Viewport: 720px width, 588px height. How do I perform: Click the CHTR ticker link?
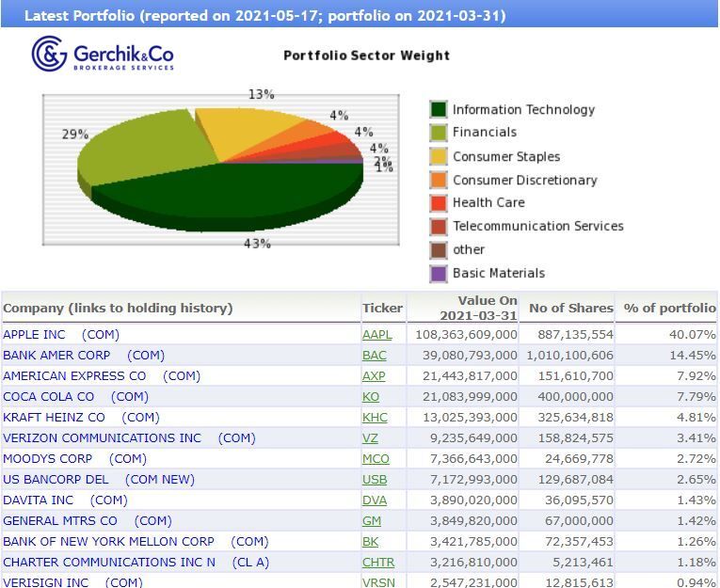pos(378,563)
